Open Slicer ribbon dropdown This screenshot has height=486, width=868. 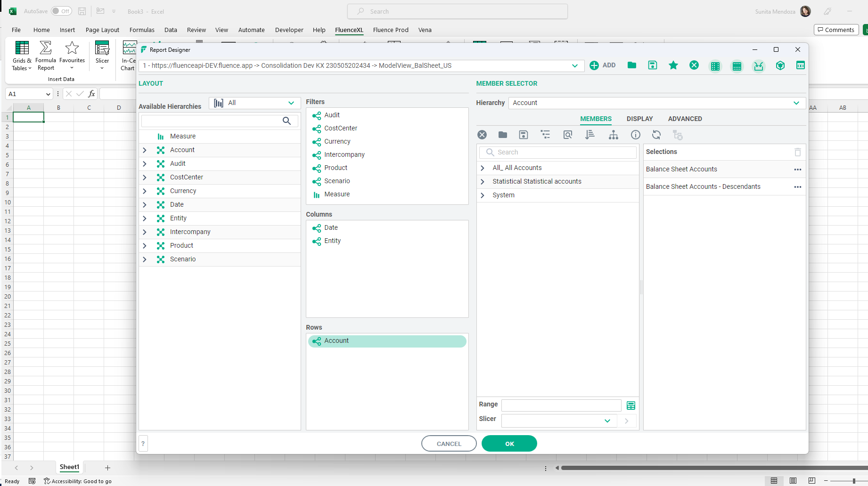click(x=102, y=56)
